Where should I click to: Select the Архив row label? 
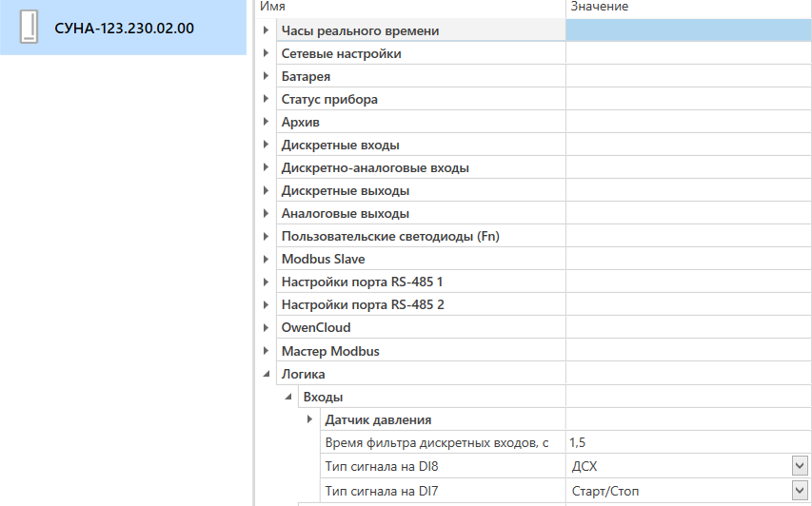pyautogui.click(x=301, y=122)
